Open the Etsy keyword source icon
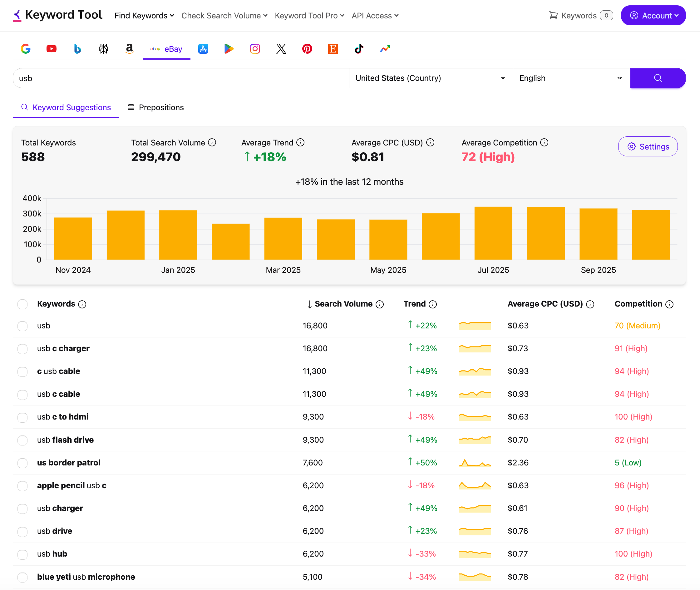Image resolution: width=700 pixels, height=590 pixels. pos(333,49)
